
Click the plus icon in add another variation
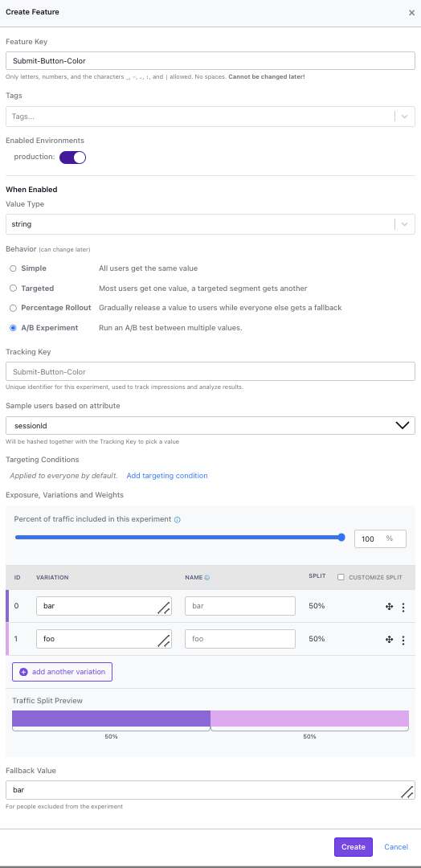coord(23,672)
